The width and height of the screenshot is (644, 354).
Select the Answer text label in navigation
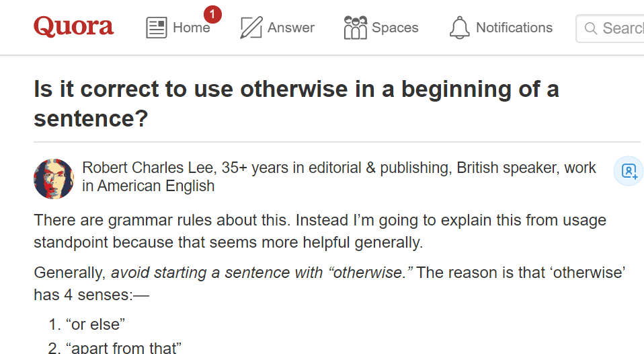(291, 28)
